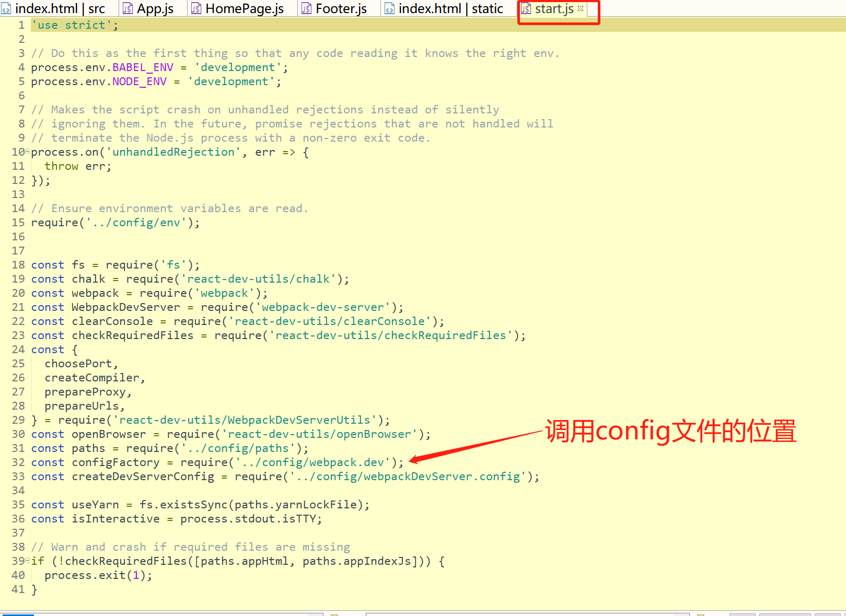Click the comment on line 14
The width and height of the screenshot is (846, 616).
[x=170, y=208]
